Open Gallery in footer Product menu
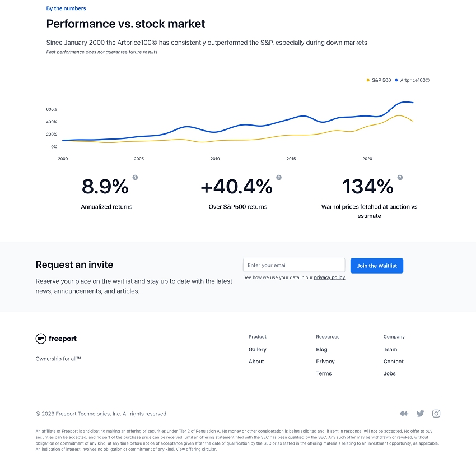This screenshot has width=476, height=463. pos(258,349)
